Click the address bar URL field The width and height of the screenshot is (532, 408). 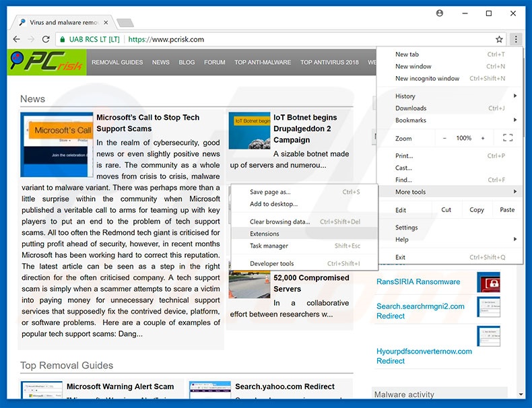point(281,39)
